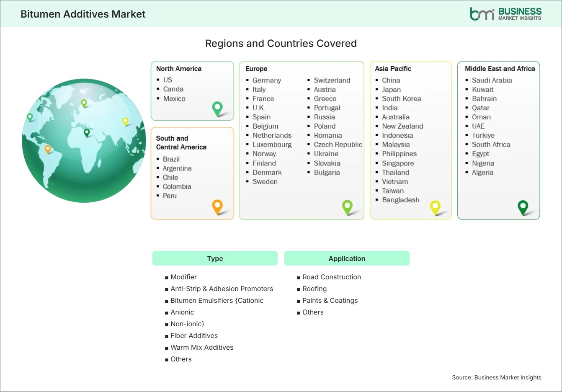Viewport: 562px width, 392px height.
Task: Click the globe illustration
Action: (84, 141)
